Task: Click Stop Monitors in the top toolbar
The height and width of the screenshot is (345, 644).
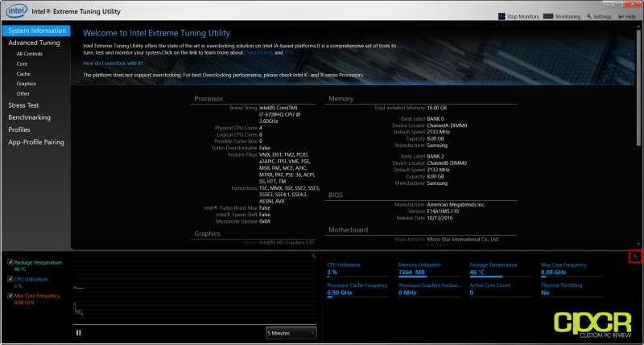Action: 518,16
